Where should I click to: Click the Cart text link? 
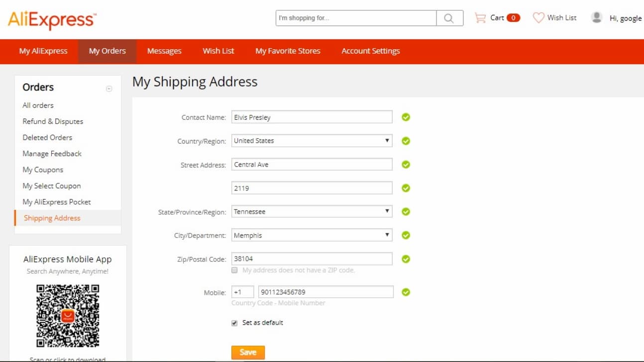click(x=497, y=17)
